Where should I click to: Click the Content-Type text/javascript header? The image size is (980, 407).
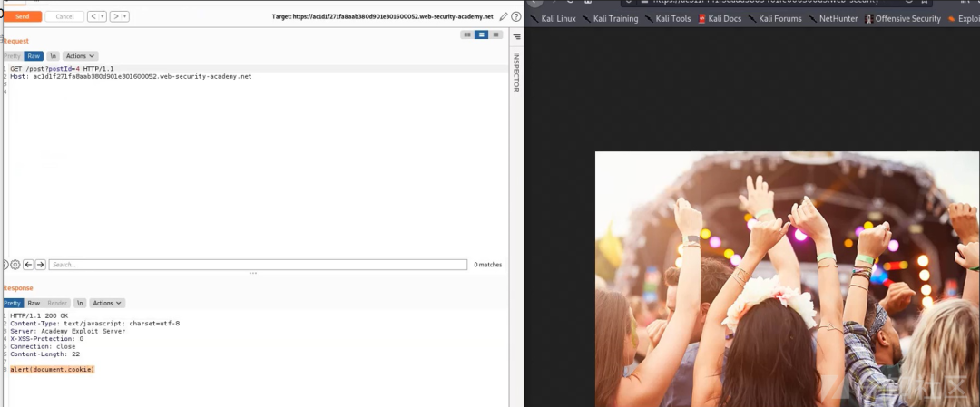pyautogui.click(x=95, y=324)
